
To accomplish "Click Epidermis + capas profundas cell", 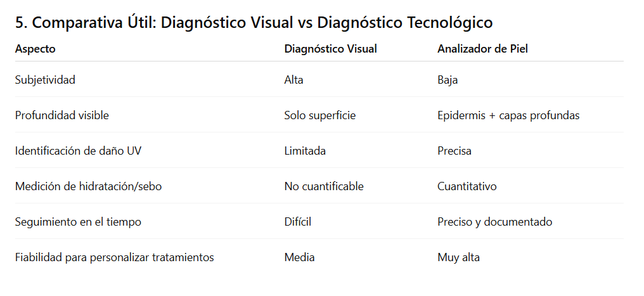I will point(508,115).
